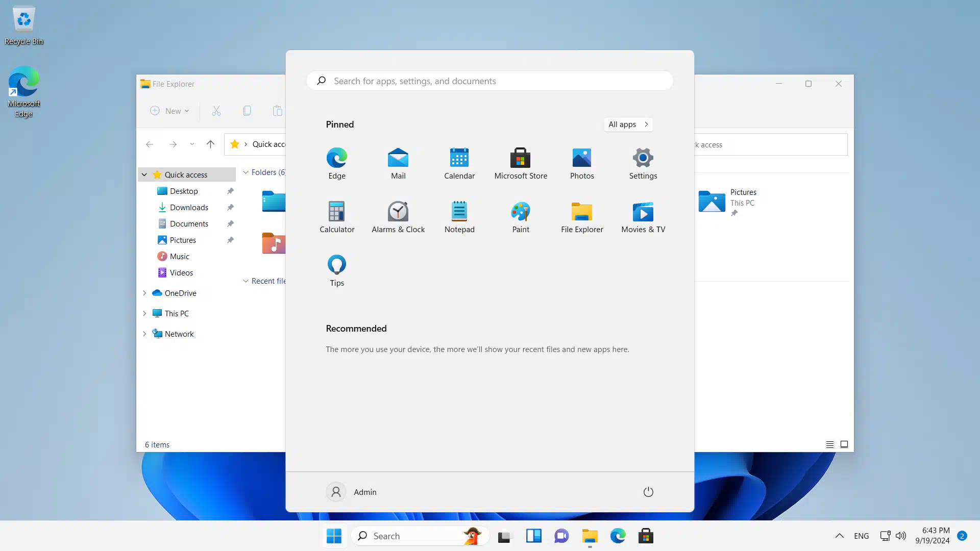Image resolution: width=980 pixels, height=551 pixels.
Task: Open Chat from the taskbar
Action: pos(561,536)
